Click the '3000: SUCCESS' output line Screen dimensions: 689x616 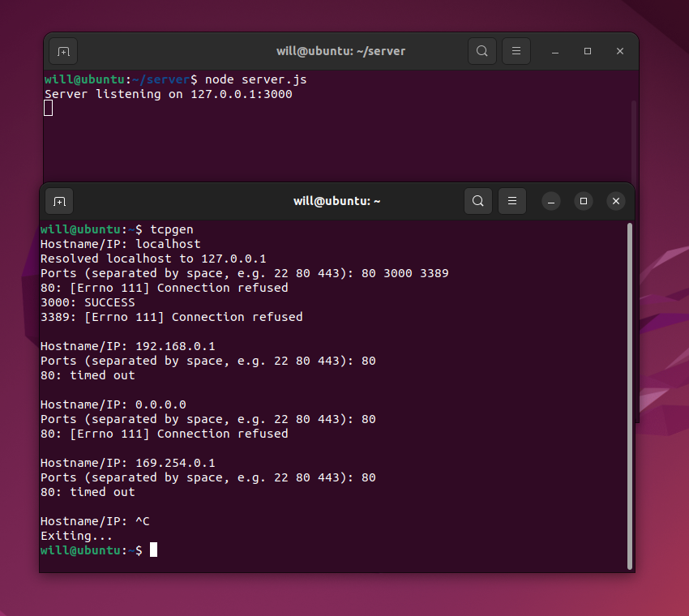[x=88, y=302]
